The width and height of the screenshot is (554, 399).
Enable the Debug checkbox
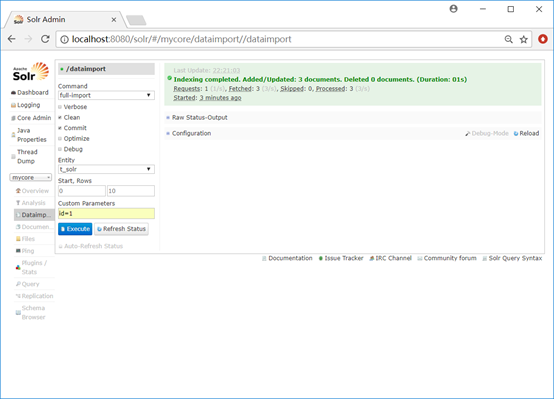[60, 149]
